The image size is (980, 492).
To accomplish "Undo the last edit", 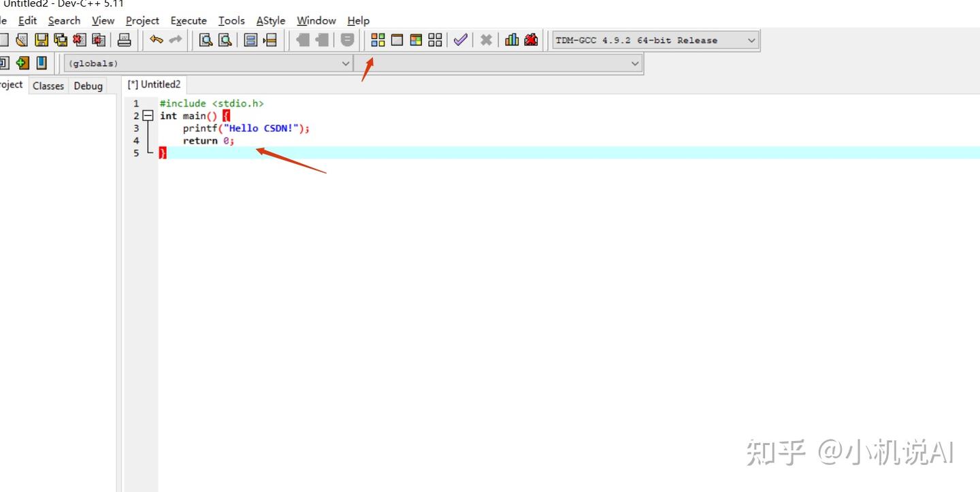I will (x=157, y=40).
